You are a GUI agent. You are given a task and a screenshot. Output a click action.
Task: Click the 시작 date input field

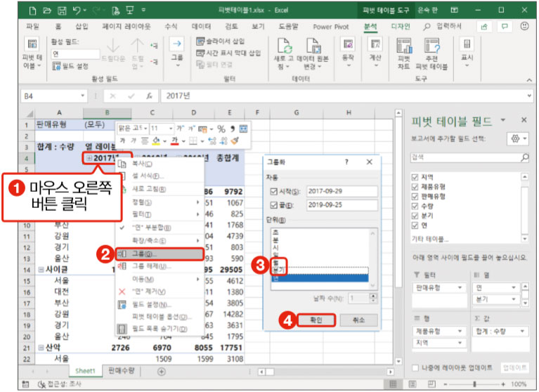[342, 191]
